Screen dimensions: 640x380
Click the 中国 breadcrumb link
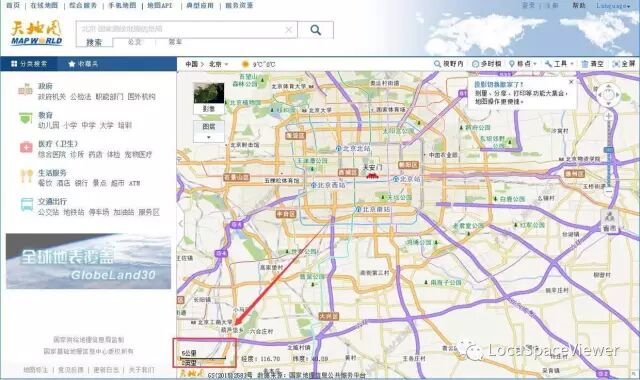pos(191,64)
